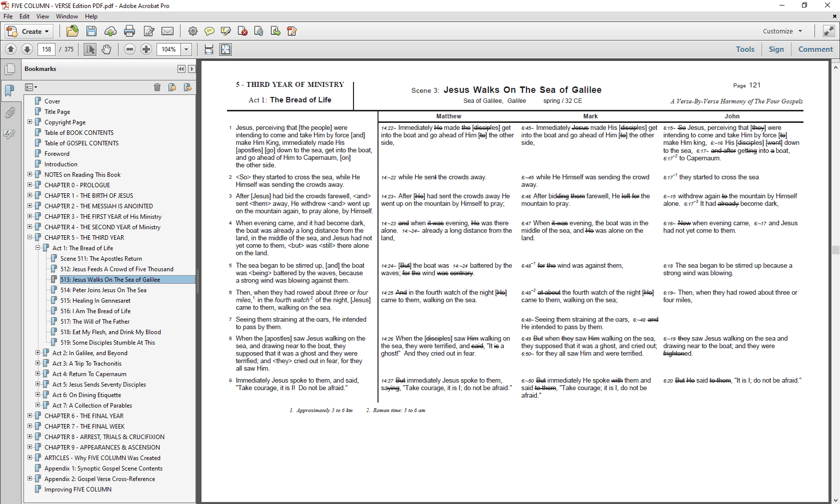The image size is (840, 504).
Task: Click the scrolling mode page icon
Action: [209, 49]
